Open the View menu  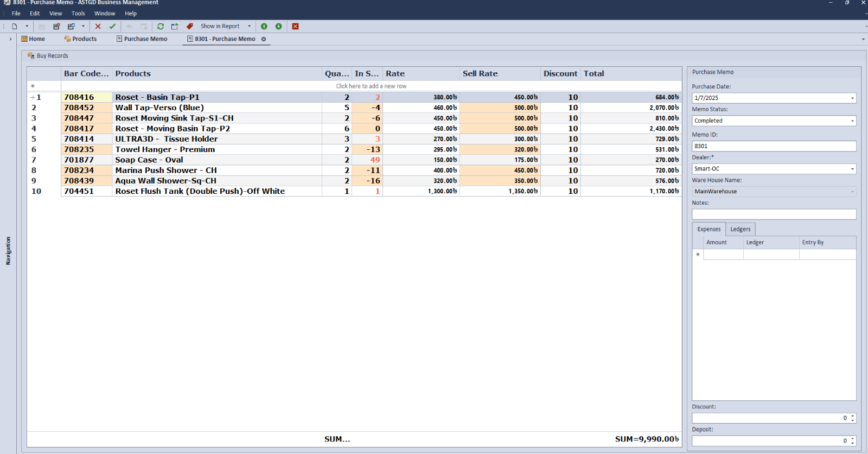click(x=55, y=14)
